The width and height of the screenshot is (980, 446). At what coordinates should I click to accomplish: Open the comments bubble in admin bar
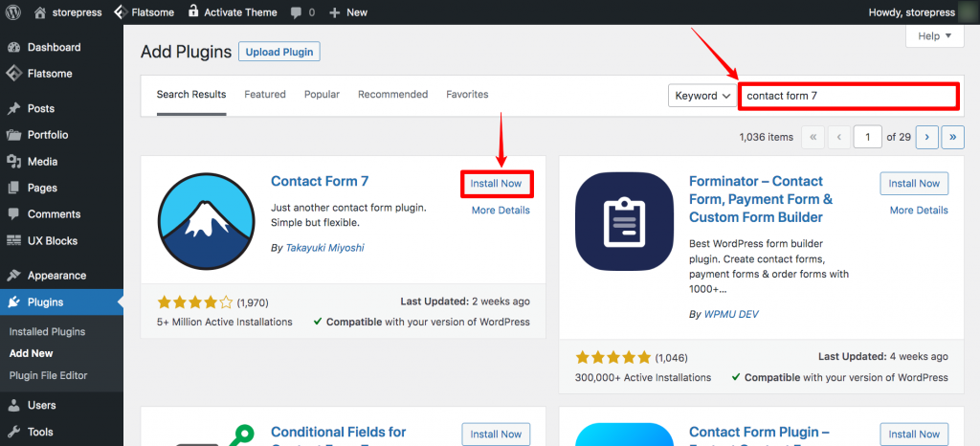tap(297, 12)
